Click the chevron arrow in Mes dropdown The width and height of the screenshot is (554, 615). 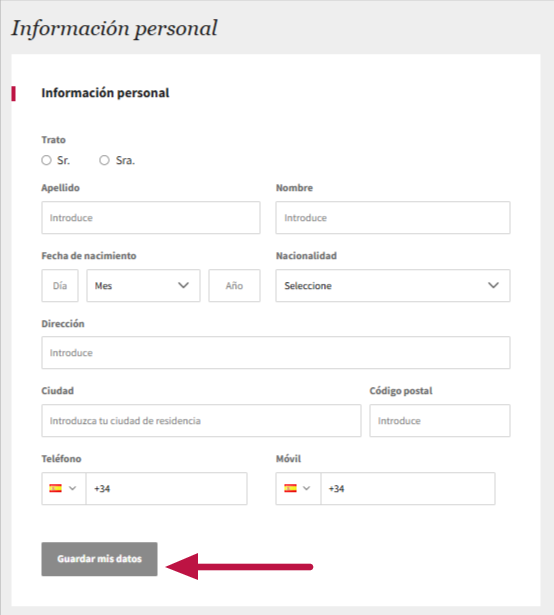tap(183, 285)
